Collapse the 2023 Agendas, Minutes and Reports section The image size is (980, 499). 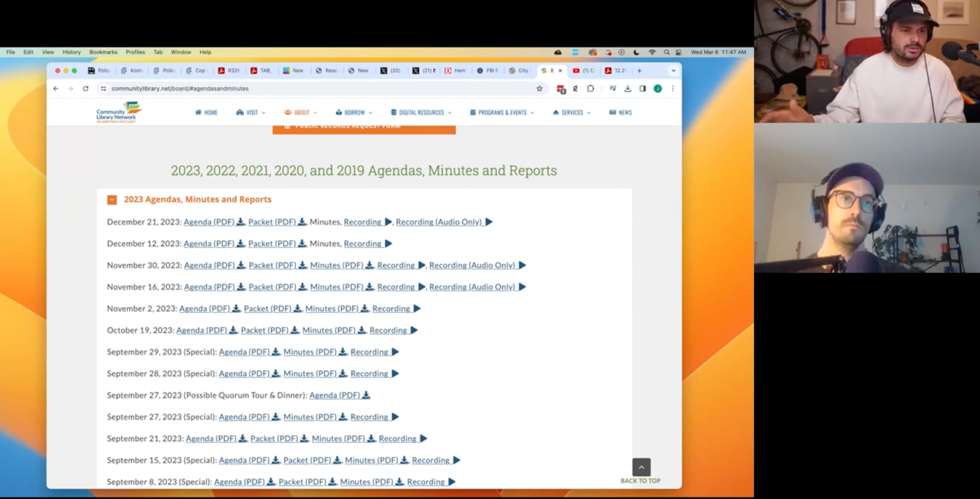tap(112, 200)
